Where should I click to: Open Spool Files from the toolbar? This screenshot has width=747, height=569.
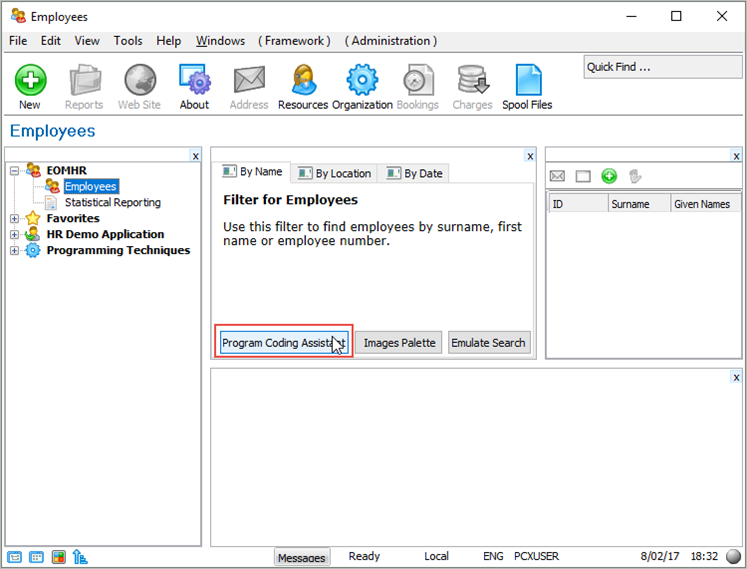527,86
